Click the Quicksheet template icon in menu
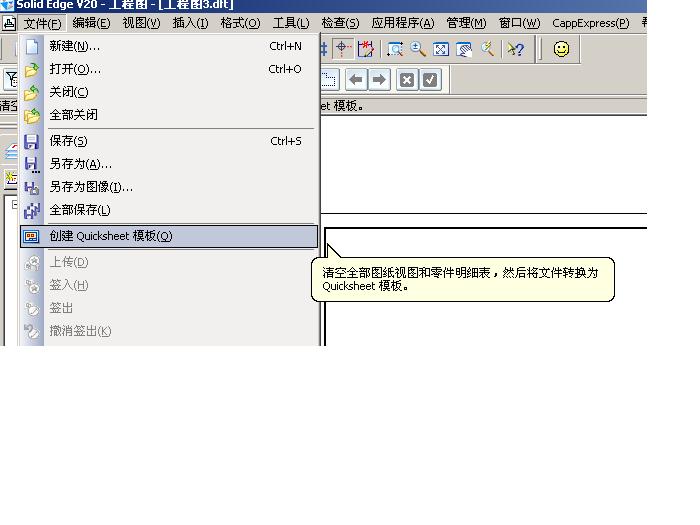This screenshot has width=700, height=525. coord(31,237)
